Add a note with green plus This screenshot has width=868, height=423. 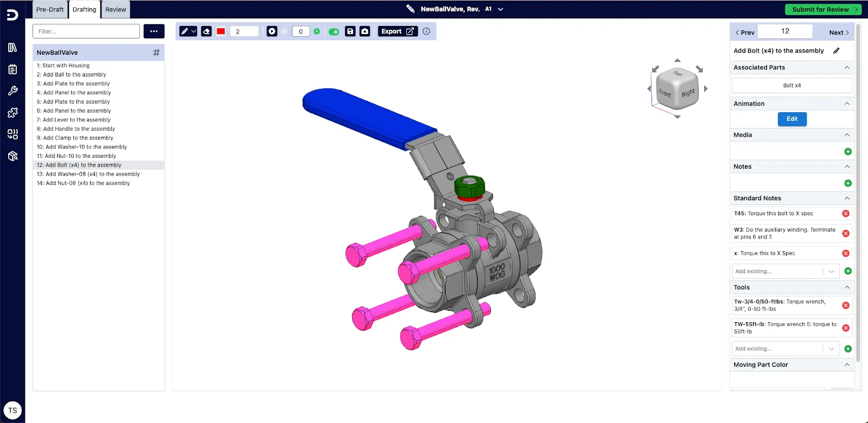coord(848,183)
